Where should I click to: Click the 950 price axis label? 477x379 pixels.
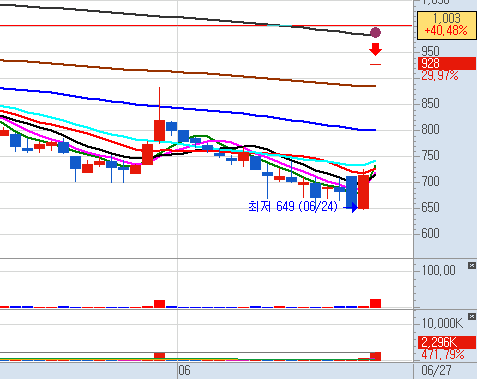[430, 51]
